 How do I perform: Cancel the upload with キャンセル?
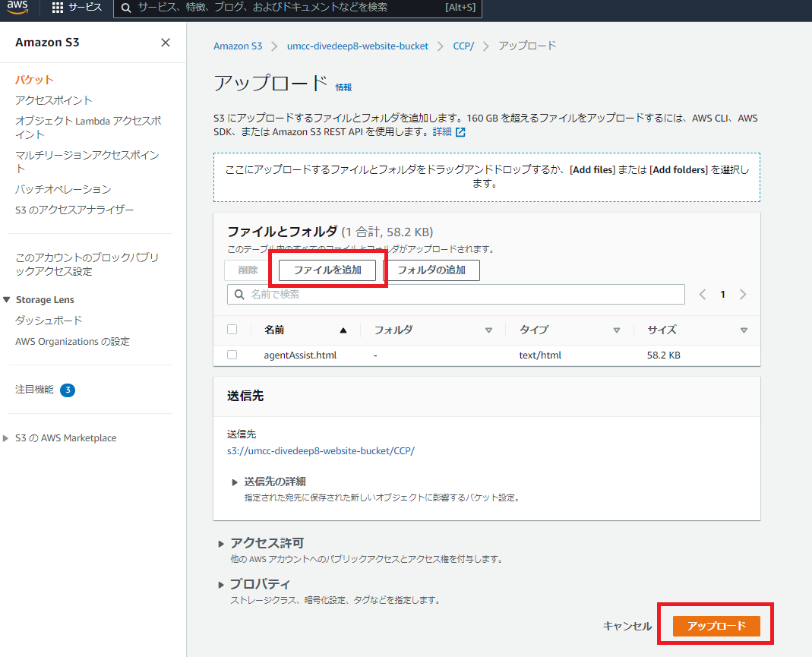tap(627, 626)
